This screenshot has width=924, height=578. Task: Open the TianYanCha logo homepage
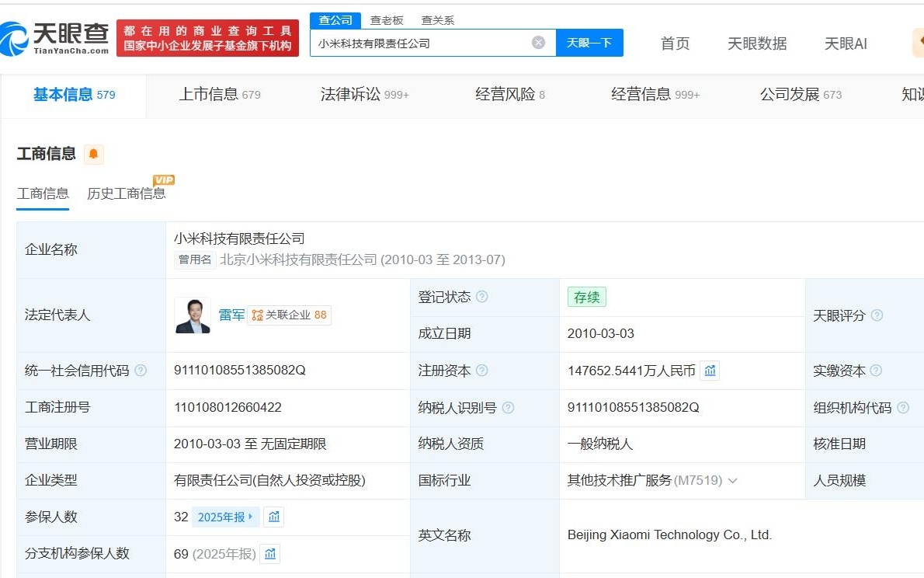[54, 38]
